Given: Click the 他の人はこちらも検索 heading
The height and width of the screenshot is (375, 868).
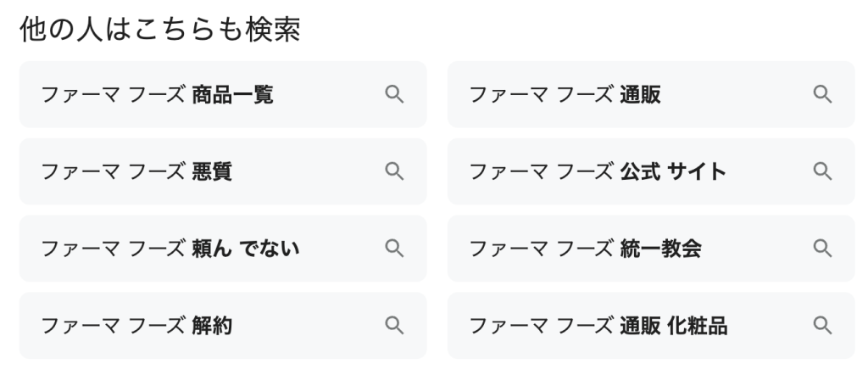Looking at the screenshot, I should (x=160, y=29).
